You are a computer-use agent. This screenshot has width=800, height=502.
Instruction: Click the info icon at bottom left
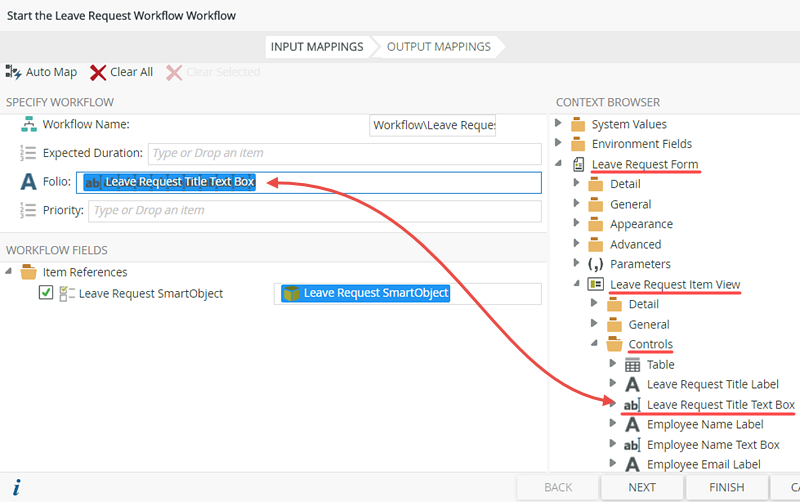pos(16,487)
